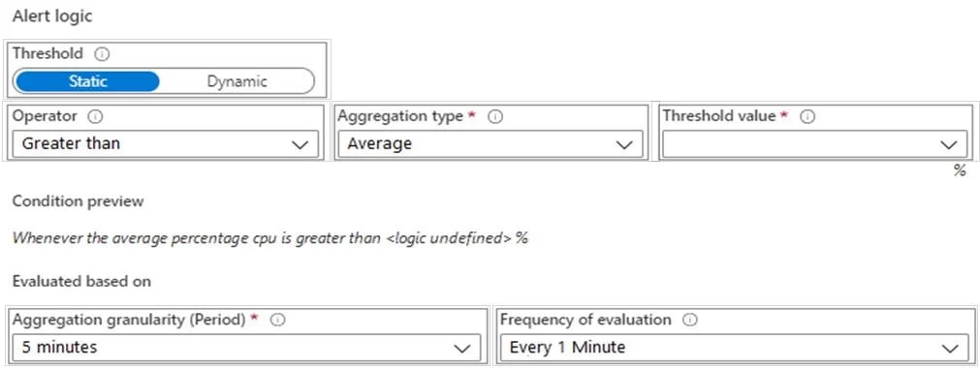
Task: Expand the 5 minutes period dropdown
Action: point(247,348)
